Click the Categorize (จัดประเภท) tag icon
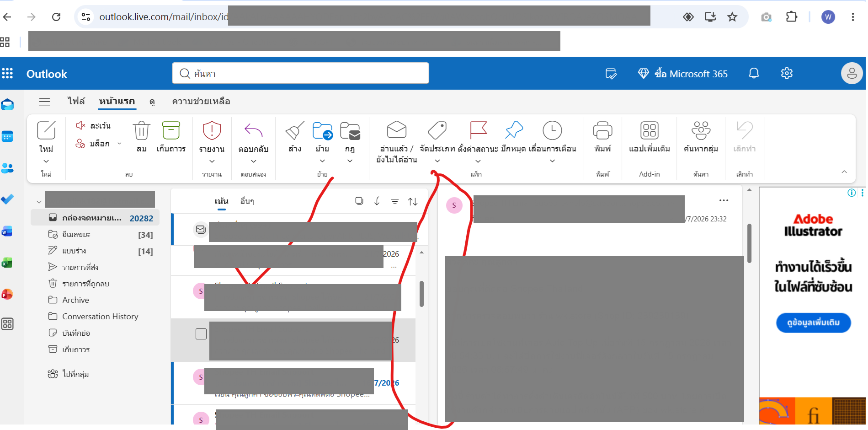This screenshot has width=868, height=430. (437, 130)
